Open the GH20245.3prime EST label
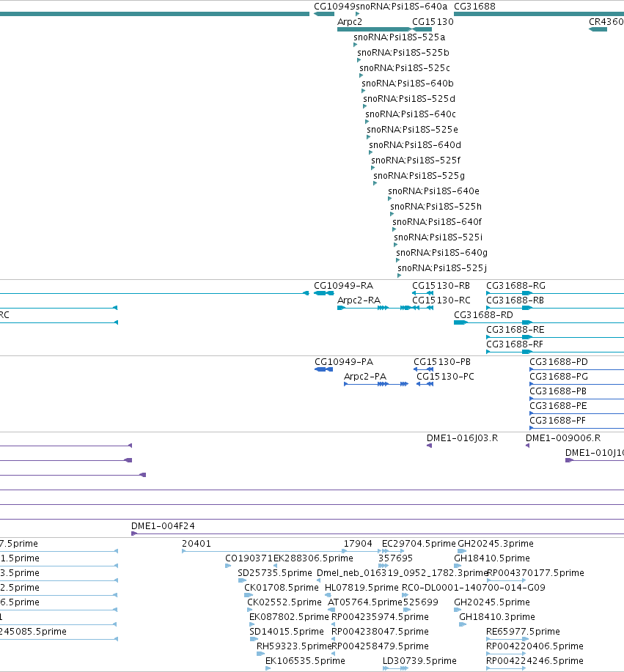Image resolution: width=624 pixels, height=672 pixels. (x=496, y=544)
